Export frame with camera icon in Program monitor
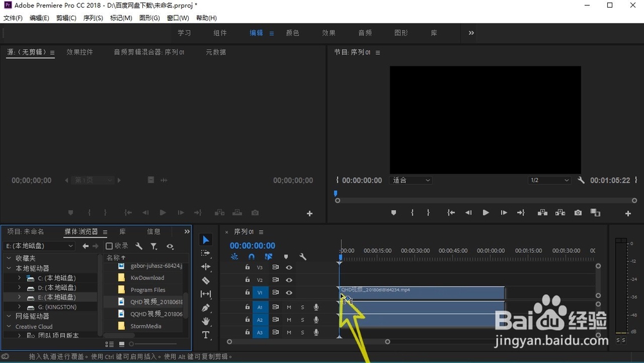The width and height of the screenshot is (644, 363). pyautogui.click(x=578, y=213)
